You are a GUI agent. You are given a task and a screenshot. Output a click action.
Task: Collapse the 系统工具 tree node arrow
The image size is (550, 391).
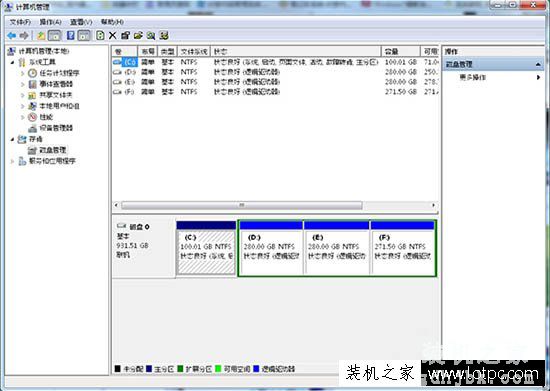13,62
